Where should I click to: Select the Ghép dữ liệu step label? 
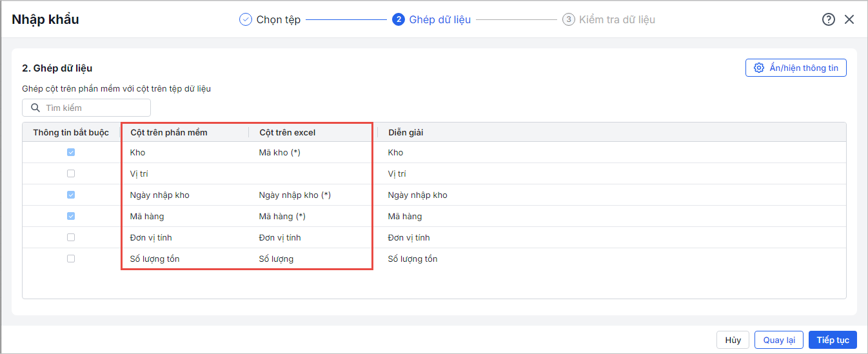pyautogui.click(x=440, y=19)
